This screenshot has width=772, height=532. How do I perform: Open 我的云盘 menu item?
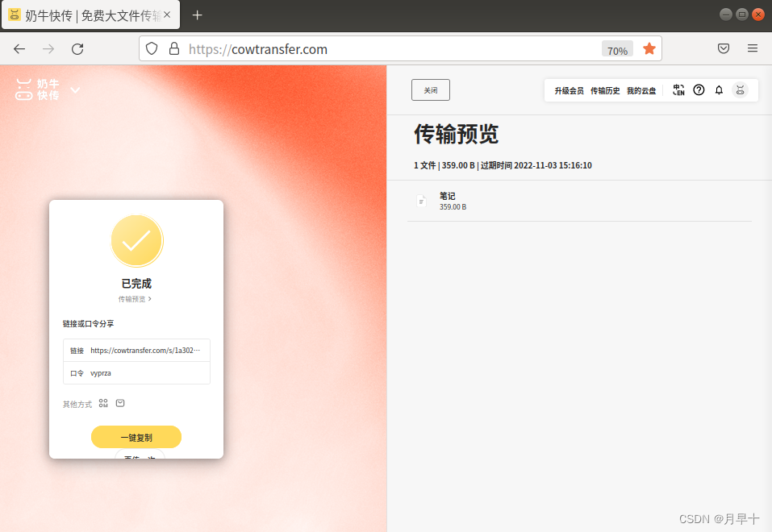click(641, 90)
